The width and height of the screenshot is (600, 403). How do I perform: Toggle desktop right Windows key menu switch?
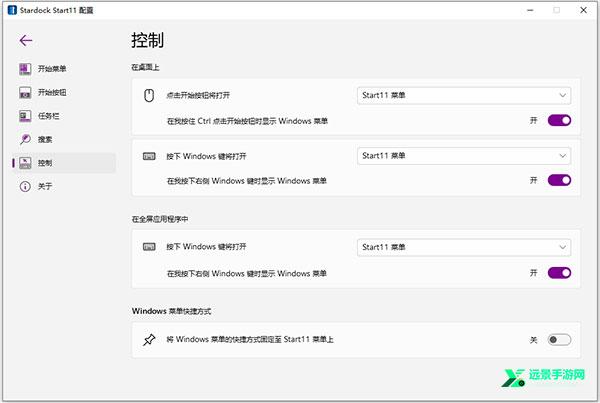pyautogui.click(x=559, y=180)
